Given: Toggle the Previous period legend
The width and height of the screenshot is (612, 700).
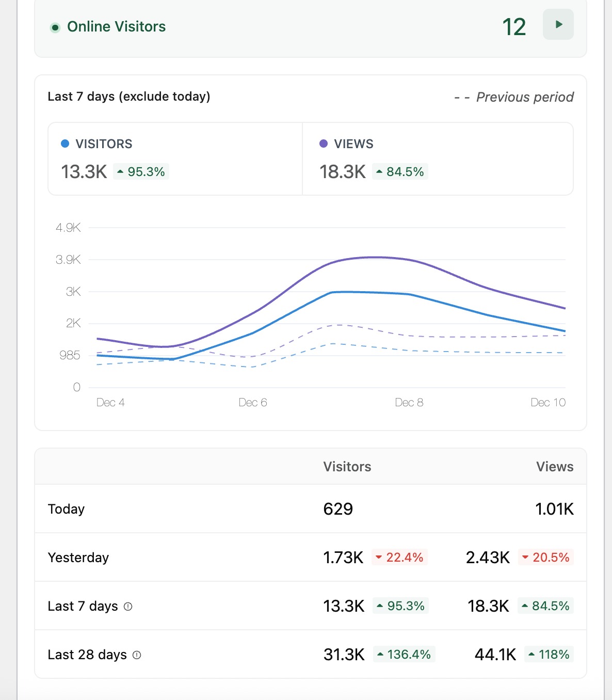Looking at the screenshot, I should pos(514,97).
